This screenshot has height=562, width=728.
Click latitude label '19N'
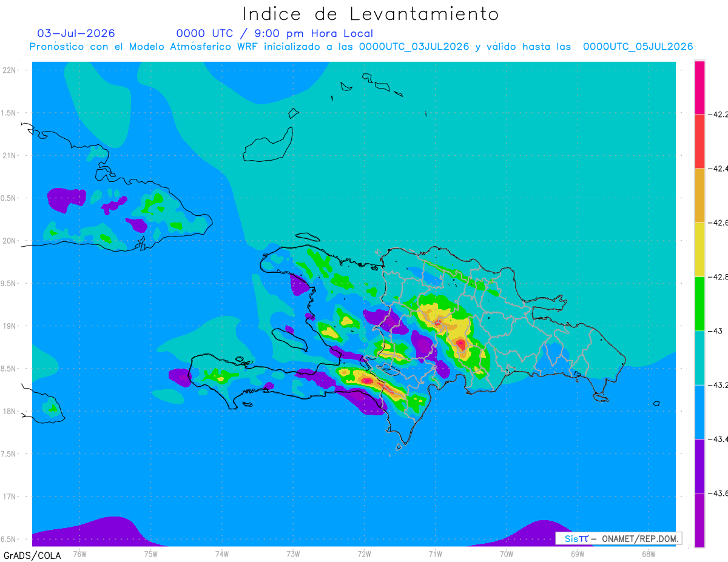(x=10, y=326)
